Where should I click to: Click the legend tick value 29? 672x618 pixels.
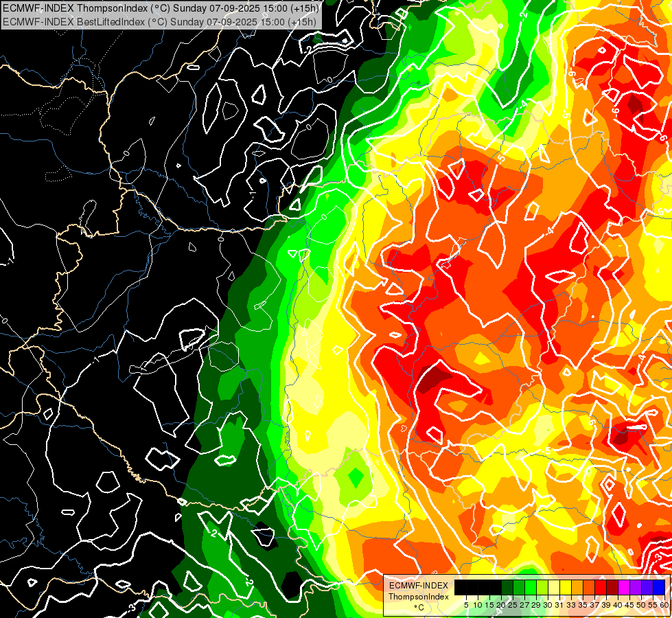(x=537, y=605)
